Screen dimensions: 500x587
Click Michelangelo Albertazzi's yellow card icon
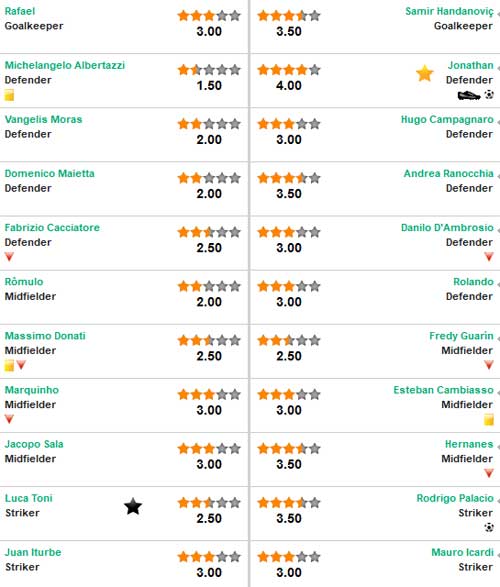(9, 95)
